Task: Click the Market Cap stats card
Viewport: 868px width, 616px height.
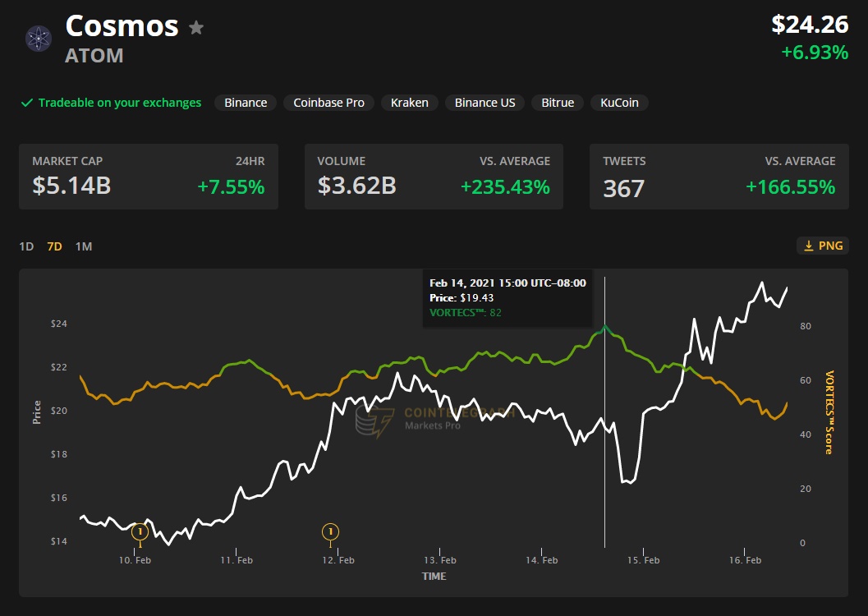Action: [149, 177]
